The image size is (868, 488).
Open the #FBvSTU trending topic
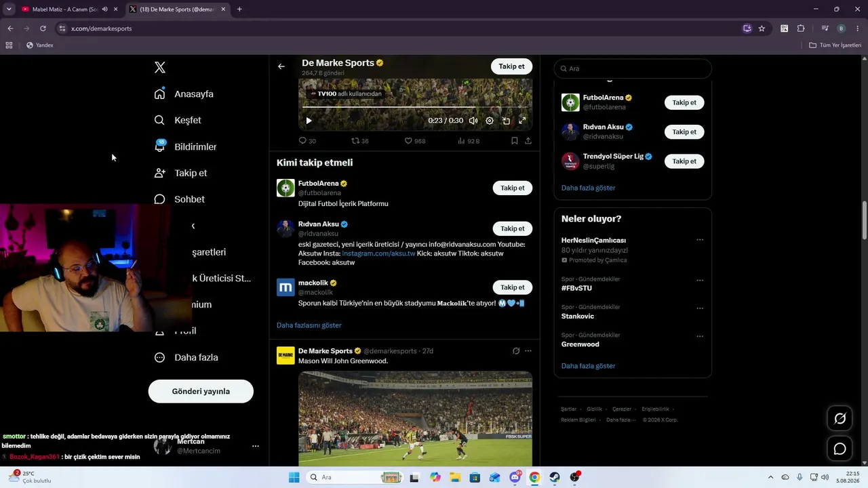point(576,288)
